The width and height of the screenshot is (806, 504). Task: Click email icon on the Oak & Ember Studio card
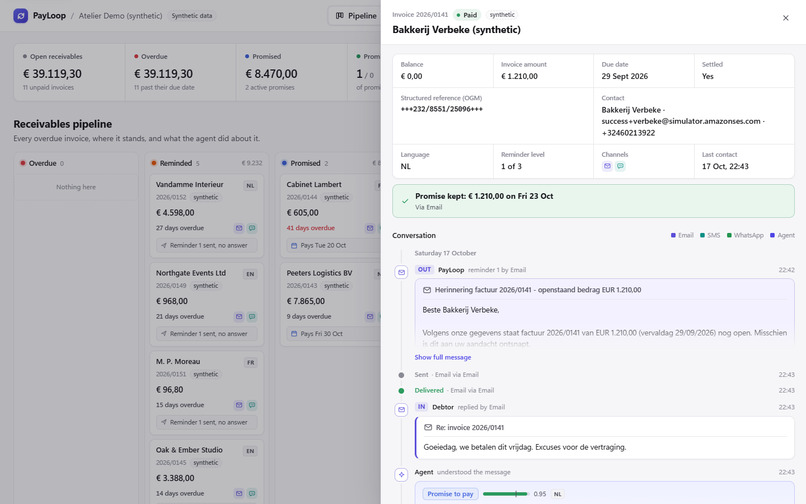(239, 493)
